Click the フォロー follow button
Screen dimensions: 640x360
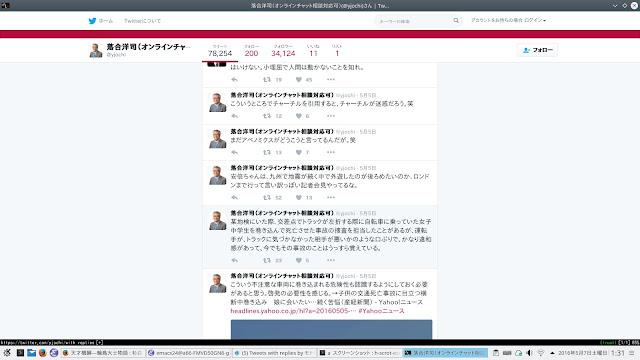[x=537, y=50]
